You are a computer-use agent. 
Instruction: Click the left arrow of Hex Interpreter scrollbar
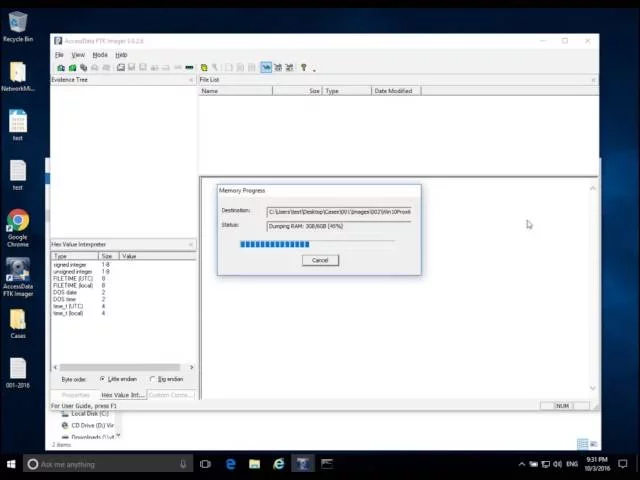click(x=56, y=367)
